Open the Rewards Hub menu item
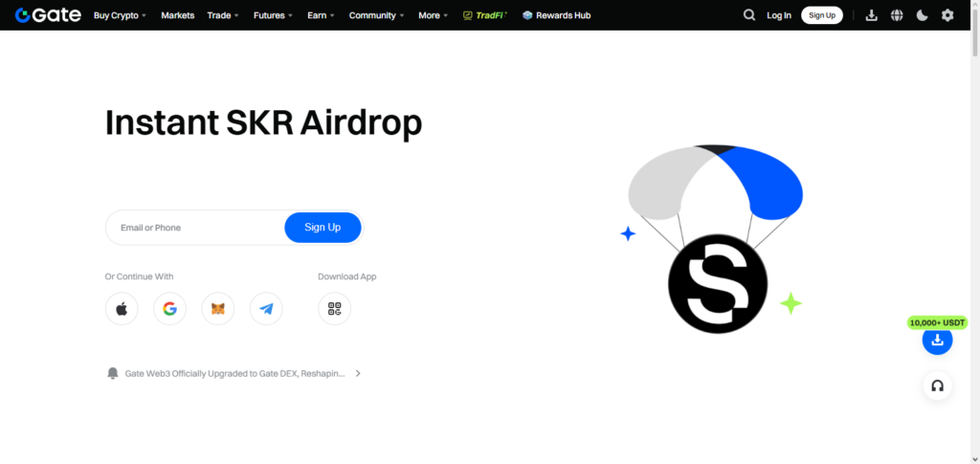This screenshot has width=980, height=464. pos(556,15)
